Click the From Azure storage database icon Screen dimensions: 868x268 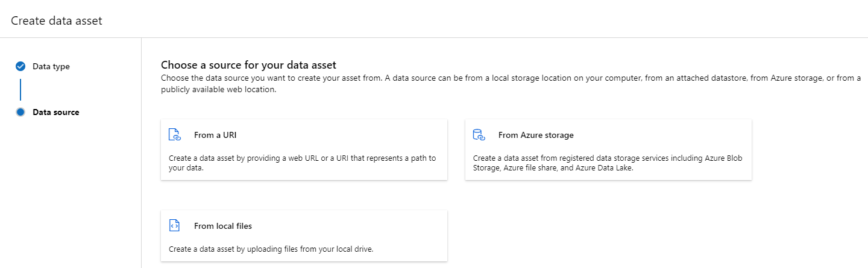point(479,135)
